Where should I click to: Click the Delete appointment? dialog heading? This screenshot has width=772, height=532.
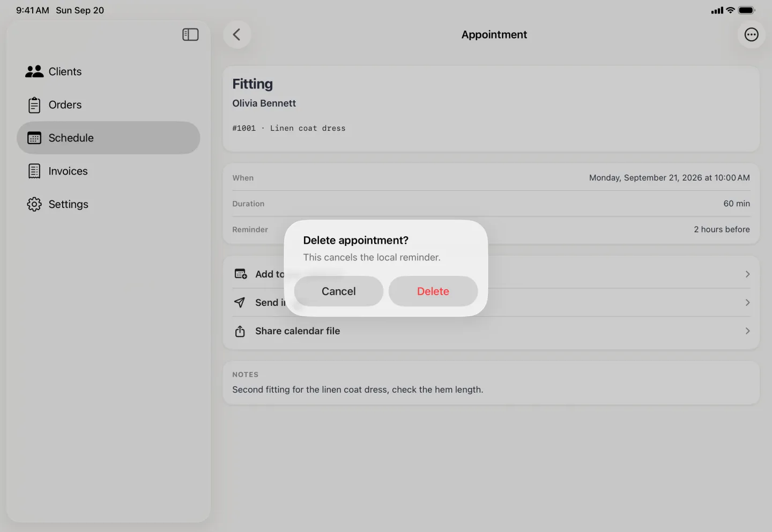point(356,241)
